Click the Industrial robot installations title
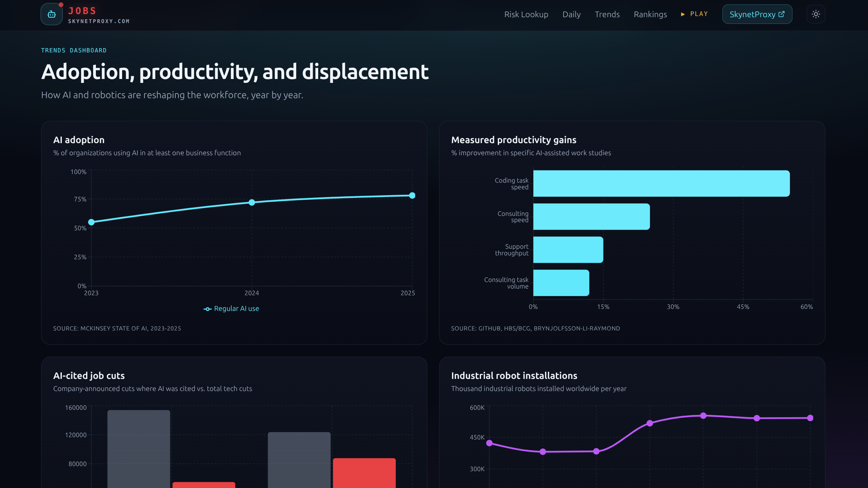Image resolution: width=868 pixels, height=488 pixels. click(x=514, y=376)
